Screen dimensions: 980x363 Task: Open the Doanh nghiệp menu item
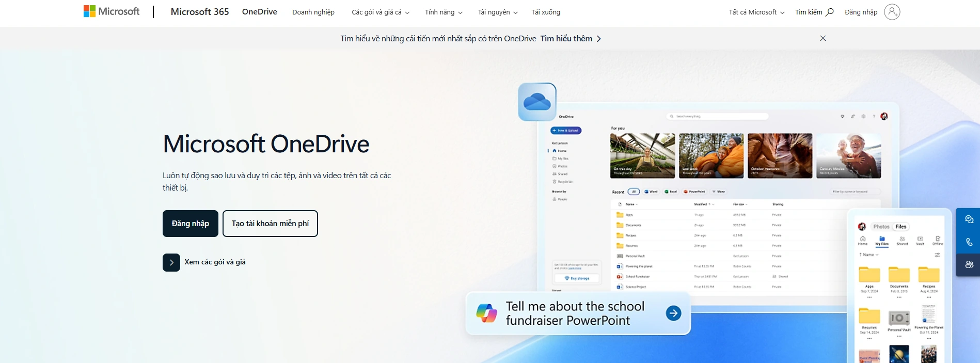[x=313, y=12]
